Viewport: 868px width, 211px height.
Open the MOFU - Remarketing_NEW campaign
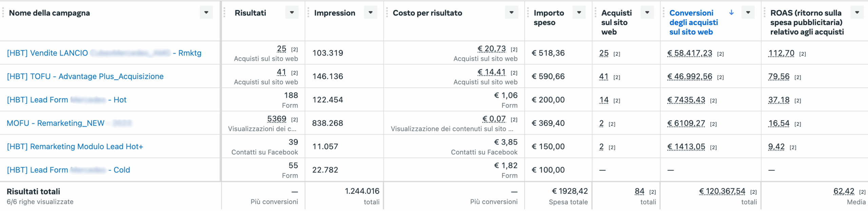pos(69,123)
